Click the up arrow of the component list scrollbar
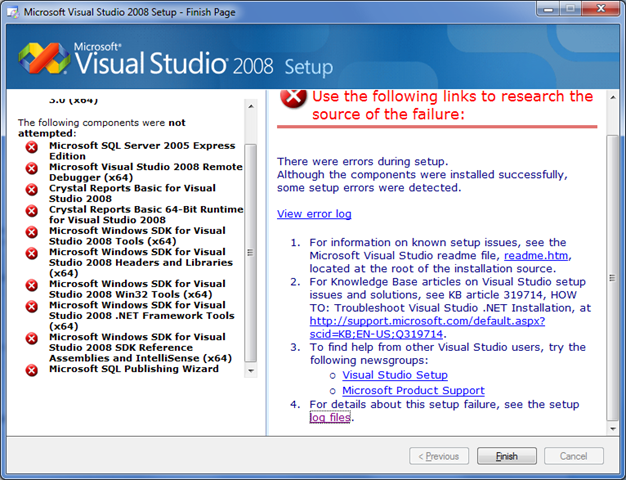This screenshot has height=480, width=626. 251,106
